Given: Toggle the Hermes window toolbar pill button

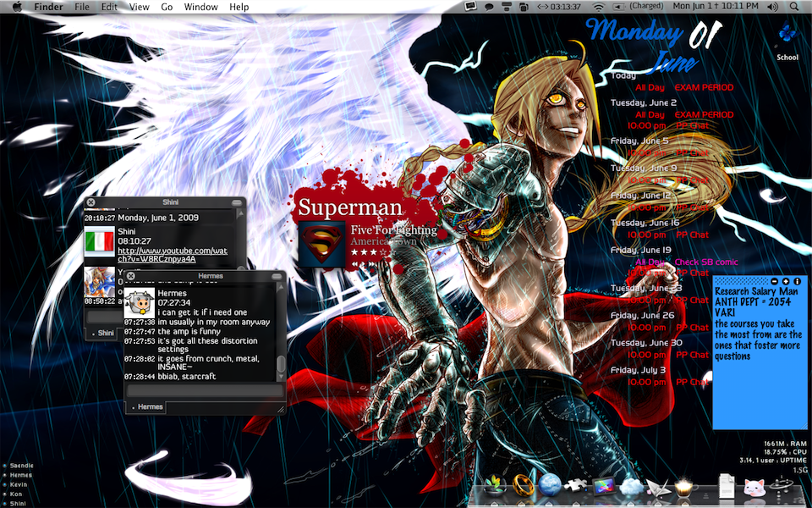Looking at the screenshot, I should point(277,276).
